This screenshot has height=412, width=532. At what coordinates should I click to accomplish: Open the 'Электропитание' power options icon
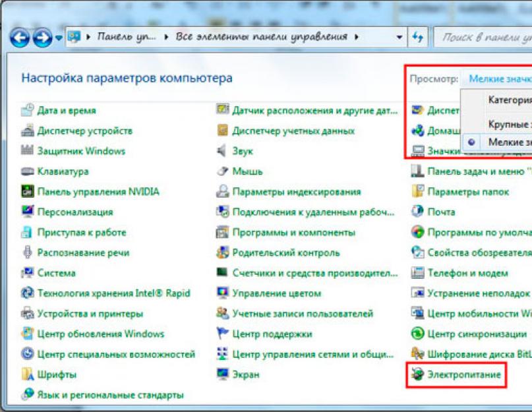tap(418, 374)
